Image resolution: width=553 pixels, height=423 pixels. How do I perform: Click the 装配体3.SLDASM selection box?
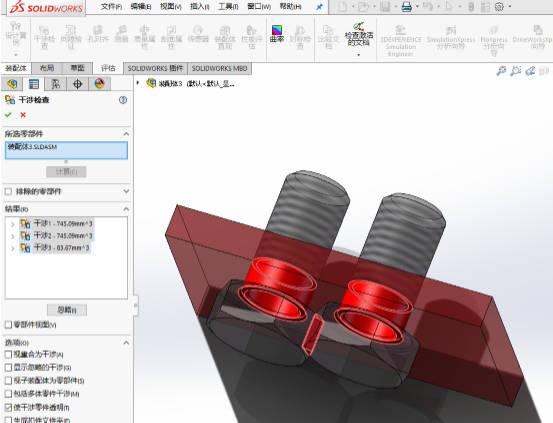coord(66,150)
